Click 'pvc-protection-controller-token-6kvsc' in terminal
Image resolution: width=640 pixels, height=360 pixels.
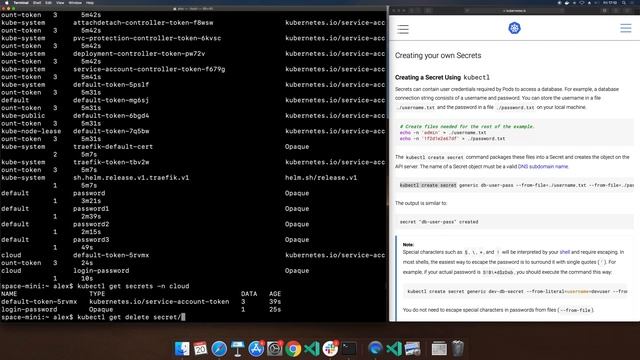(147, 38)
